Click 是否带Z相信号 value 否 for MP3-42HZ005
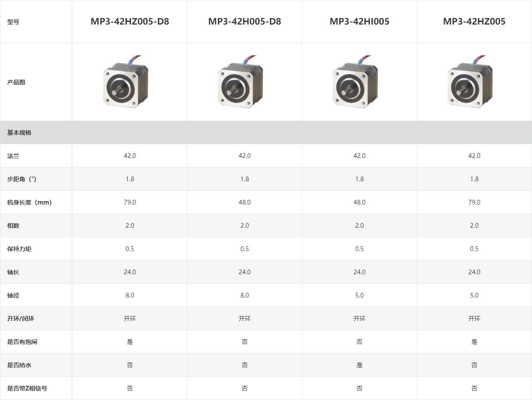 pyautogui.click(x=474, y=388)
